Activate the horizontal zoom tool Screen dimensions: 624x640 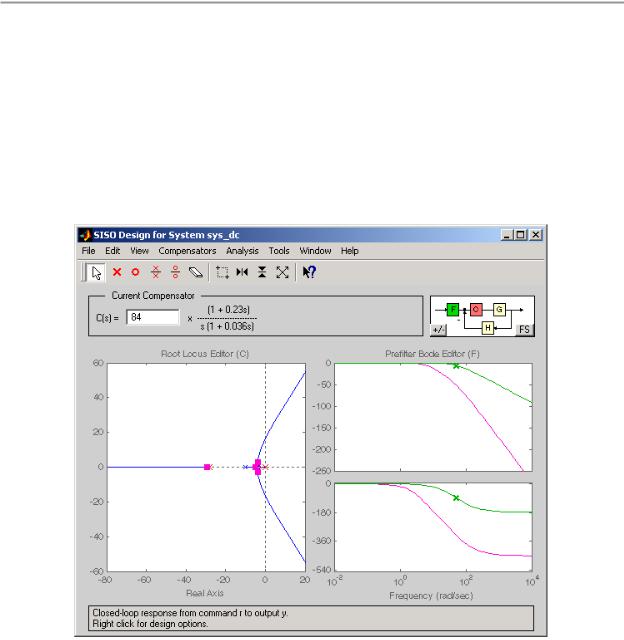click(242, 272)
